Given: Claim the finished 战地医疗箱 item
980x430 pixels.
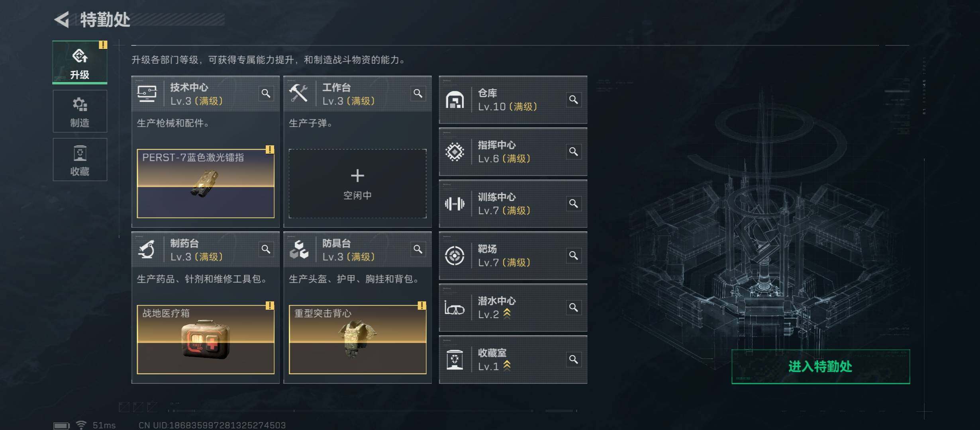Looking at the screenshot, I should tap(206, 340).
